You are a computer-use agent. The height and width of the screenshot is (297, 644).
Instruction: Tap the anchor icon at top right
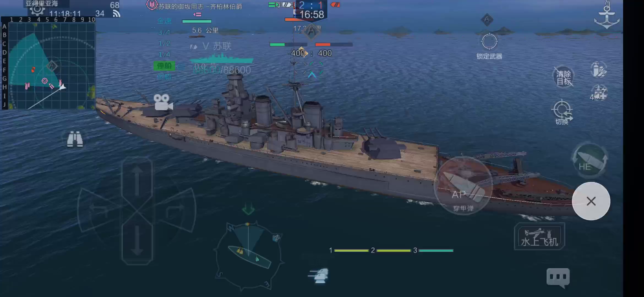click(607, 15)
